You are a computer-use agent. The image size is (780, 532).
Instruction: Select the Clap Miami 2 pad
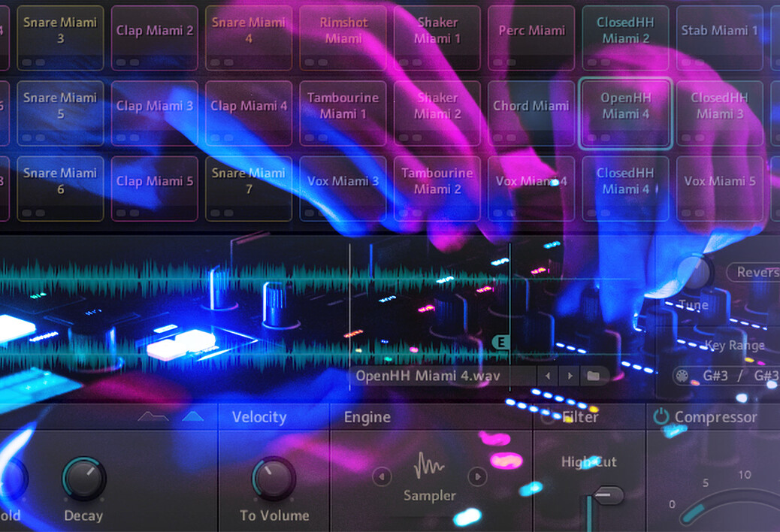pos(154,38)
